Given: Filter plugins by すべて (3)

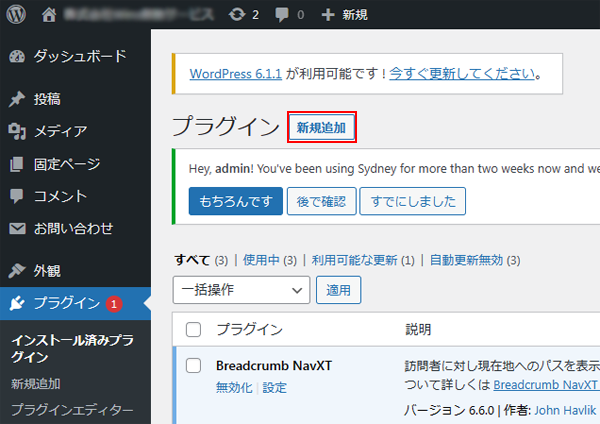Looking at the screenshot, I should pyautogui.click(x=201, y=260).
